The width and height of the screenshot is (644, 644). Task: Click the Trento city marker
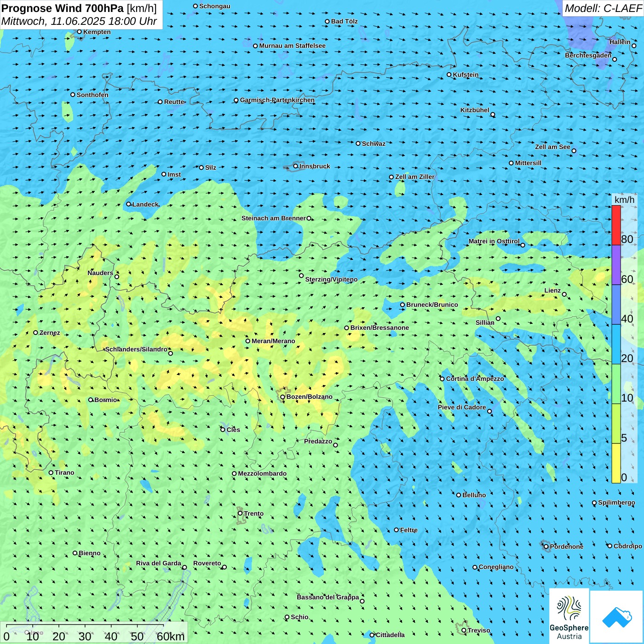[240, 513]
